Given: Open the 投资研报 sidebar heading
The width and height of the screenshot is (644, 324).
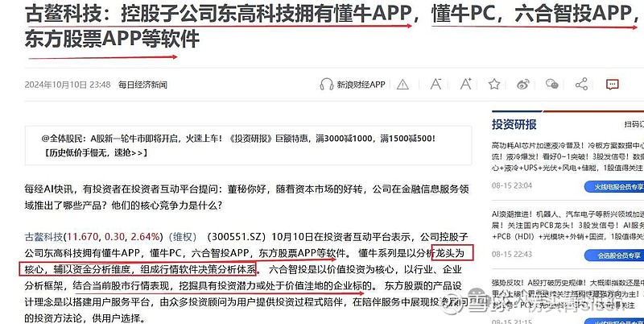Looking at the screenshot, I should (514, 125).
